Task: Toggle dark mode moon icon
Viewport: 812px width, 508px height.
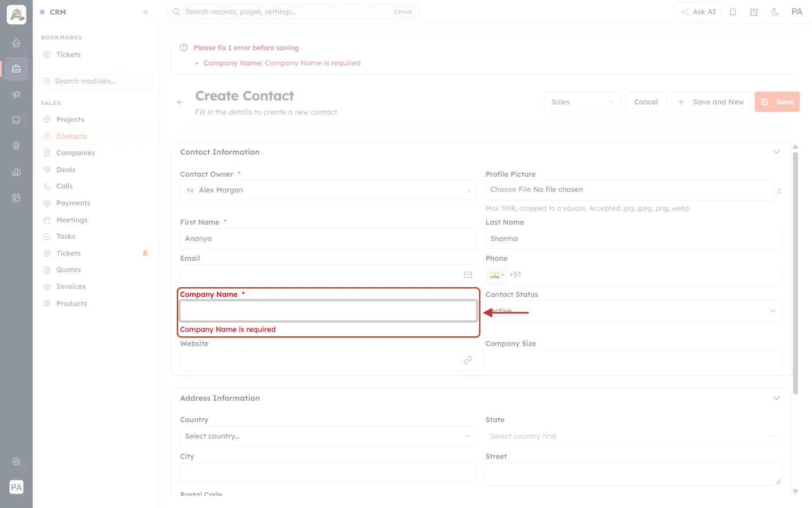Action: coord(775,12)
